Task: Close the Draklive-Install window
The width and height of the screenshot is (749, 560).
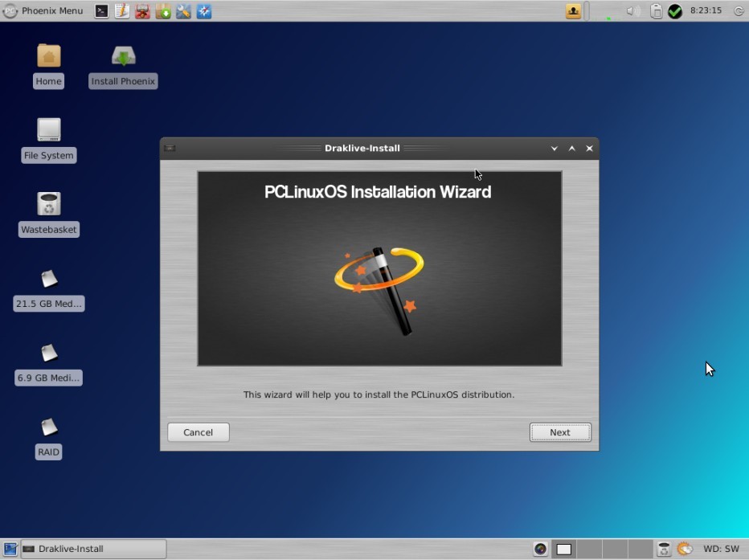Action: [x=589, y=149]
